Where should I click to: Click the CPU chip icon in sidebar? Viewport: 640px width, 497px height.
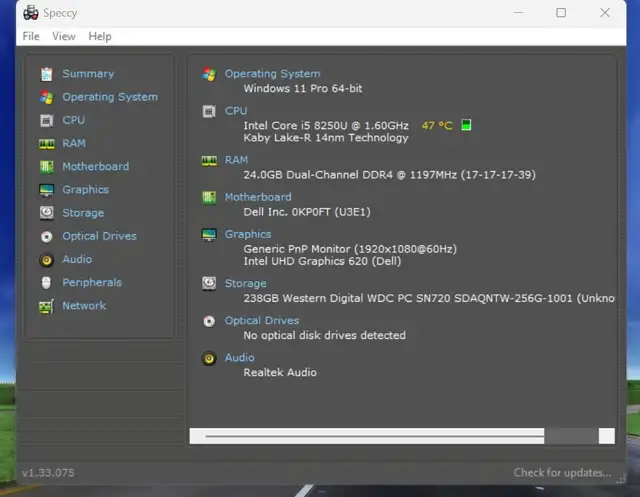(47, 120)
